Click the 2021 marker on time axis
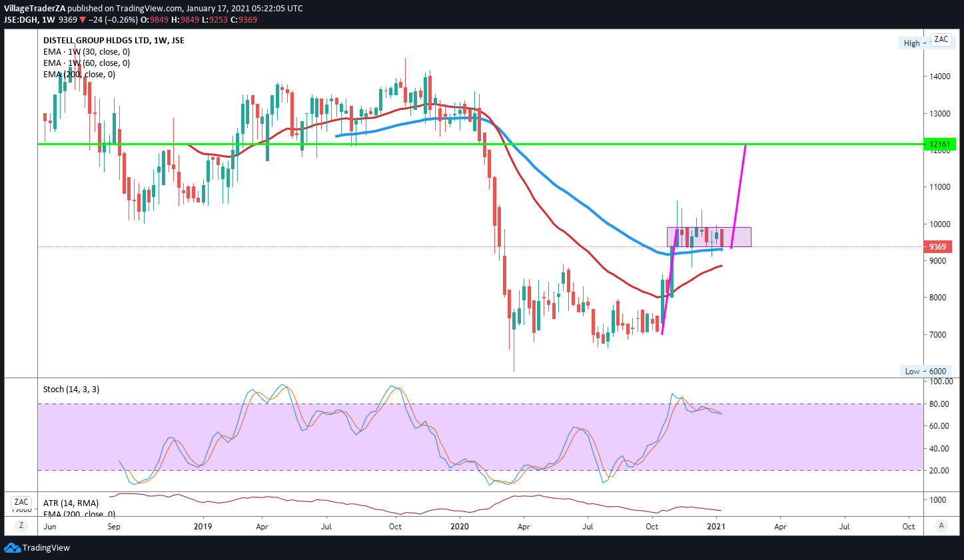The height and width of the screenshot is (560, 964). click(x=716, y=527)
